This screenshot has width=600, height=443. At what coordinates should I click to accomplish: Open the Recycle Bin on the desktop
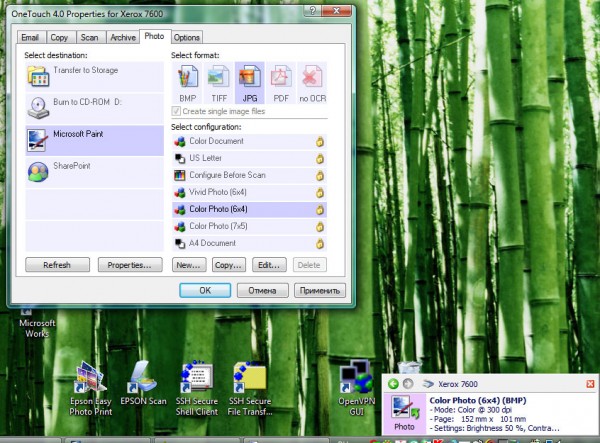pos(409,367)
